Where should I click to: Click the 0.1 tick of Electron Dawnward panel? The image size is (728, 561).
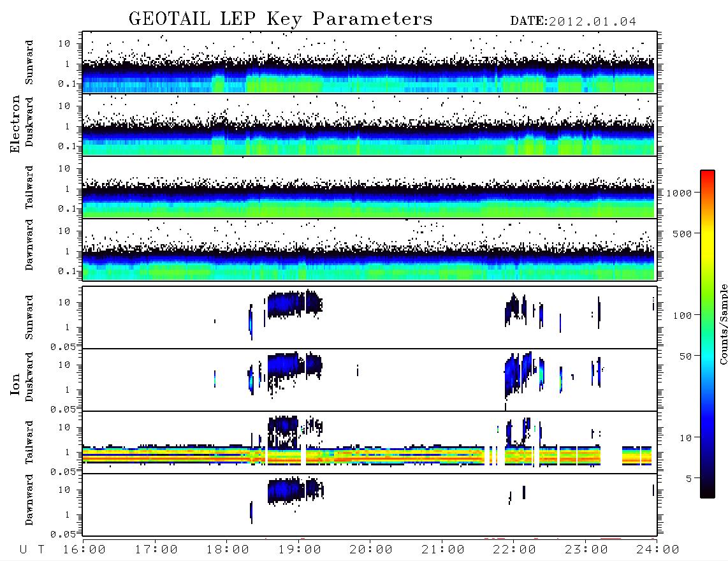68,271
